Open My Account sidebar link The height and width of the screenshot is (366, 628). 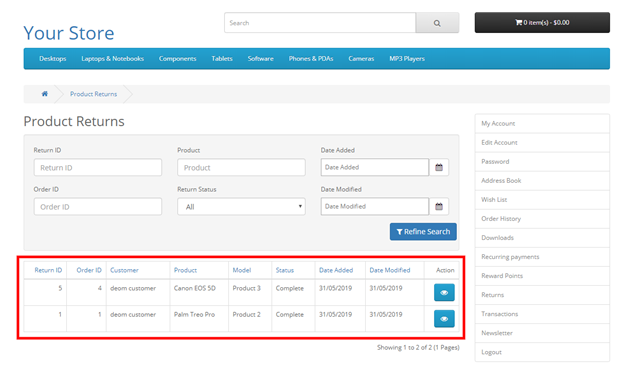click(542, 123)
